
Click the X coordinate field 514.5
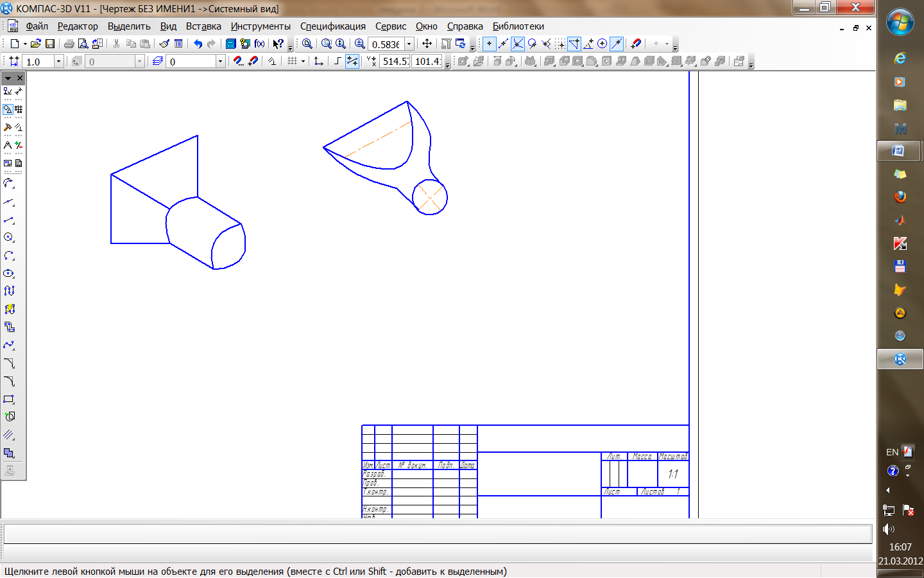point(395,61)
